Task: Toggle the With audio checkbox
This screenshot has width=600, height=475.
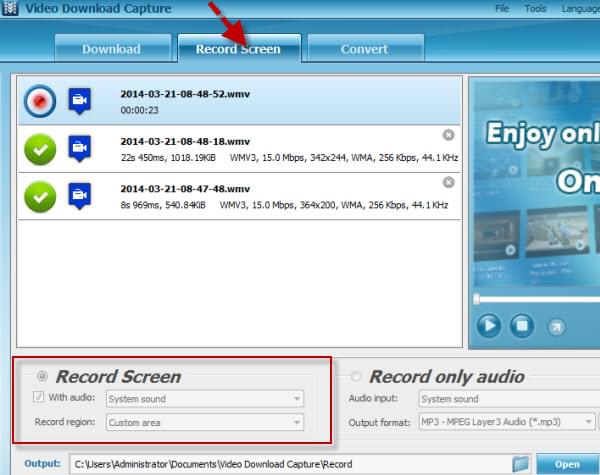Action: 39,397
